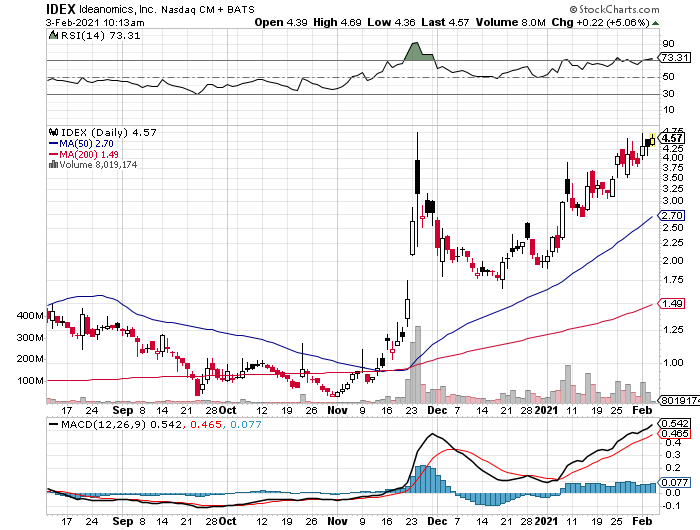
Task: Click the RSI(14) 73.31 label
Action: click(x=100, y=36)
